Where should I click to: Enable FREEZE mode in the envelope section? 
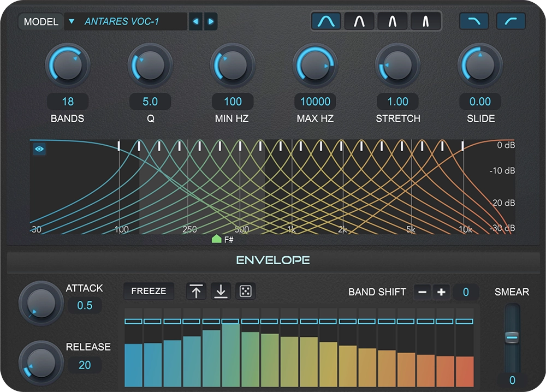pos(149,291)
